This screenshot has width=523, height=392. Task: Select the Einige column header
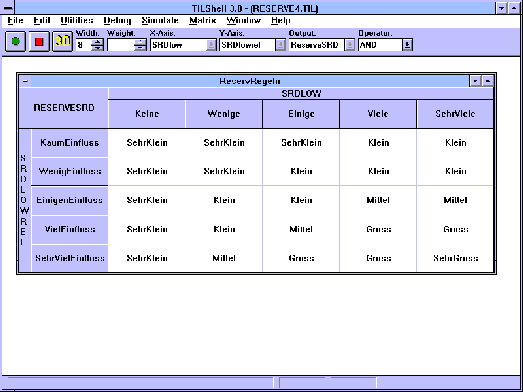tap(301, 114)
